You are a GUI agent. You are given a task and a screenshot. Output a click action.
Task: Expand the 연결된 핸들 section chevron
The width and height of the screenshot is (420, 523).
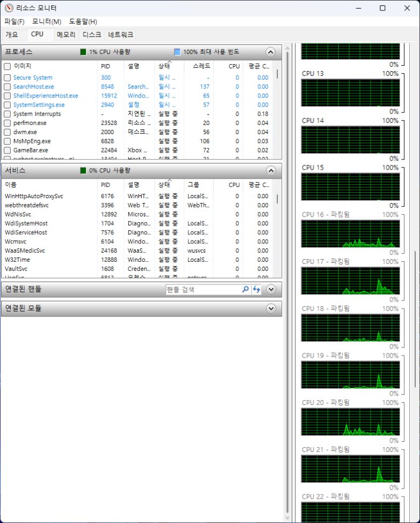(271, 289)
